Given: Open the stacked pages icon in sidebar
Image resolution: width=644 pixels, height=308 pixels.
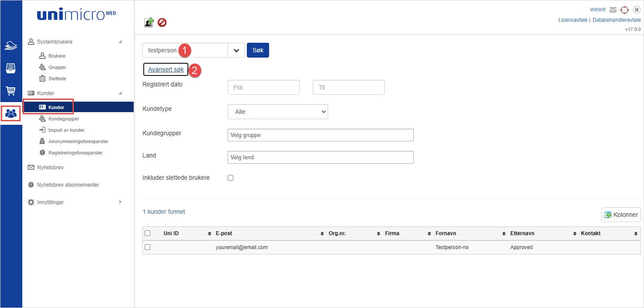Looking at the screenshot, I should [11, 45].
